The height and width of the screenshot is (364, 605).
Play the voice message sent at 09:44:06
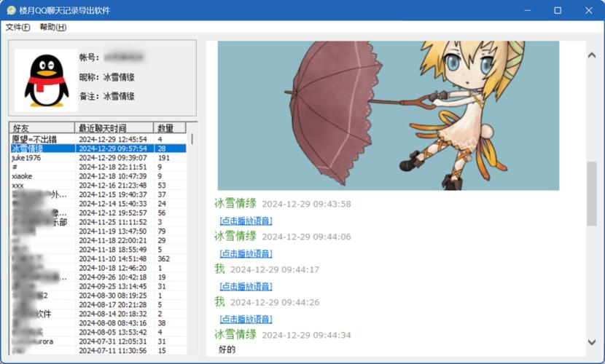click(246, 253)
